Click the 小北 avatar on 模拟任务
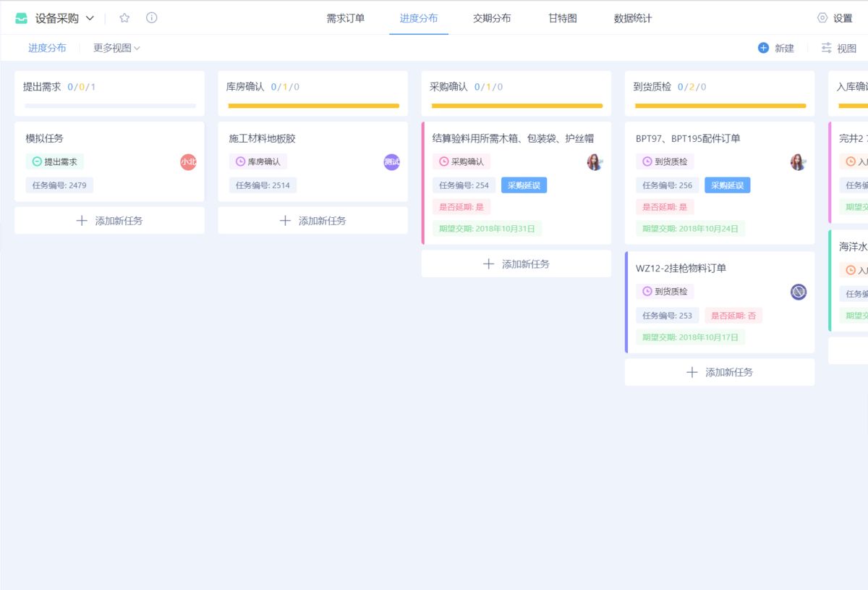 click(188, 162)
